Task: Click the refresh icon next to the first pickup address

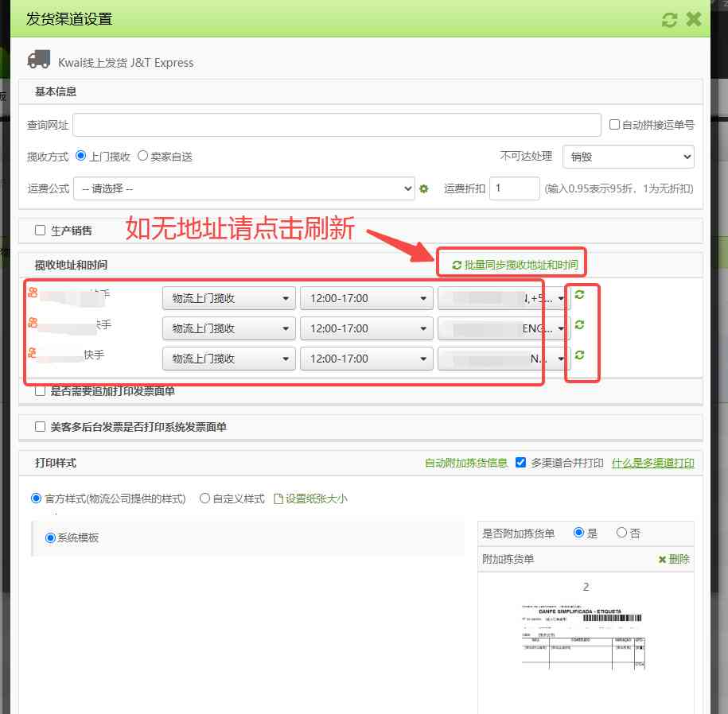Action: coord(581,294)
